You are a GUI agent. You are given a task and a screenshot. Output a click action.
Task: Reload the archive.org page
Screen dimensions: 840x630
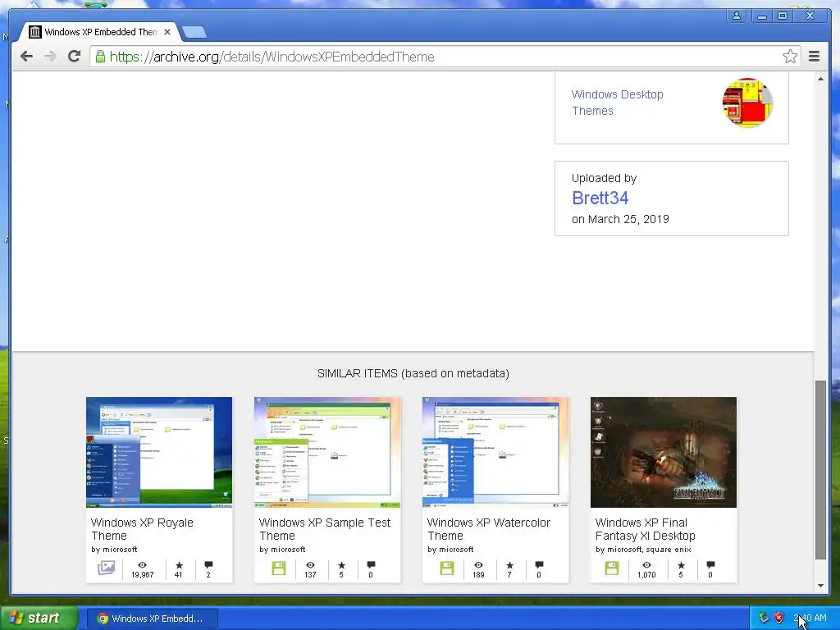(x=75, y=57)
